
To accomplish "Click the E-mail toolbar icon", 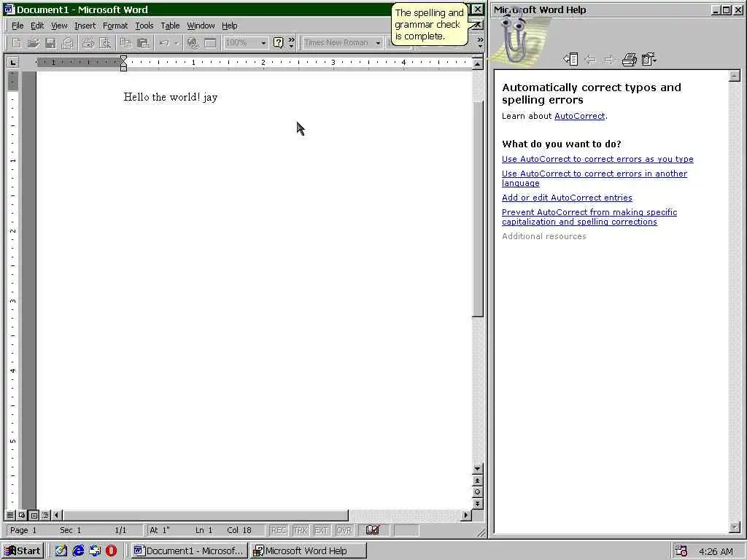I will (67, 43).
